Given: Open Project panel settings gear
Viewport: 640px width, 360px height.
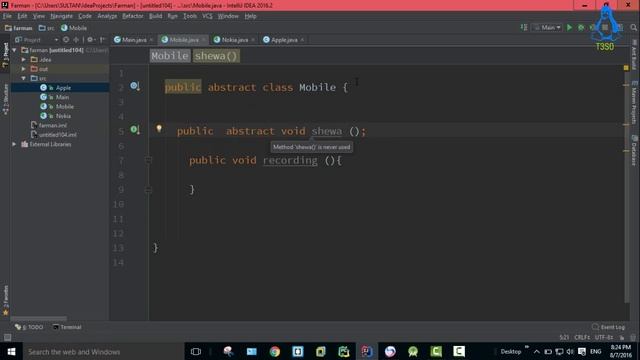Looking at the screenshot, I should click(91, 40).
